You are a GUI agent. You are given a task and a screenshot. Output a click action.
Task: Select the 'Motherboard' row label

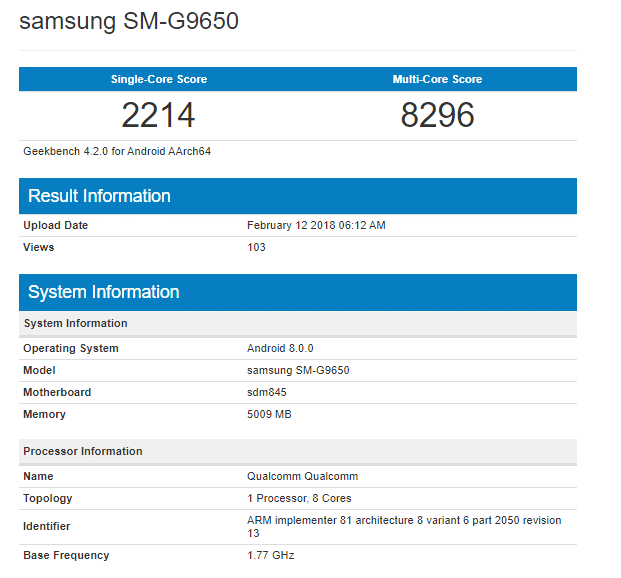pyautogui.click(x=57, y=392)
